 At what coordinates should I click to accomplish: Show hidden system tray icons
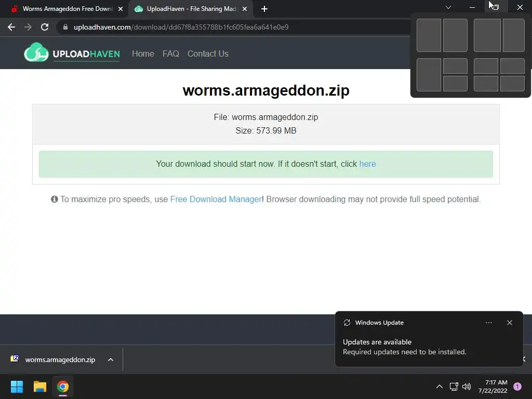coord(440,387)
